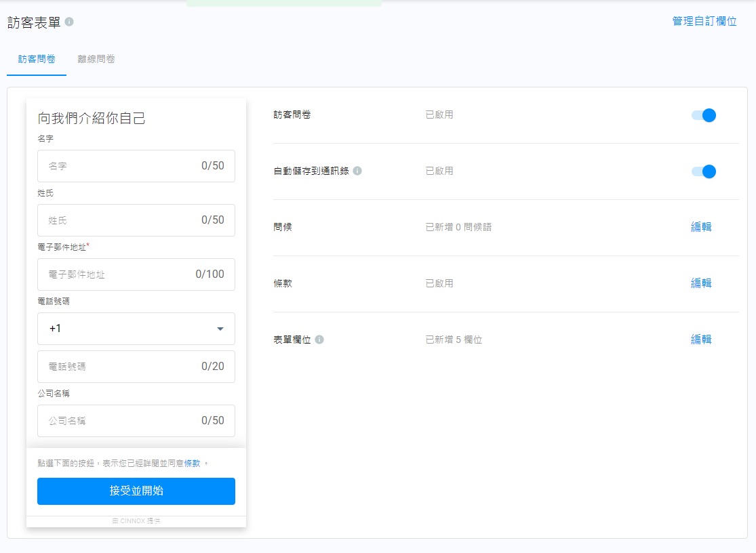The height and width of the screenshot is (553, 756).
Task: Click the CINNOX 提供 footer branding
Action: click(x=136, y=521)
